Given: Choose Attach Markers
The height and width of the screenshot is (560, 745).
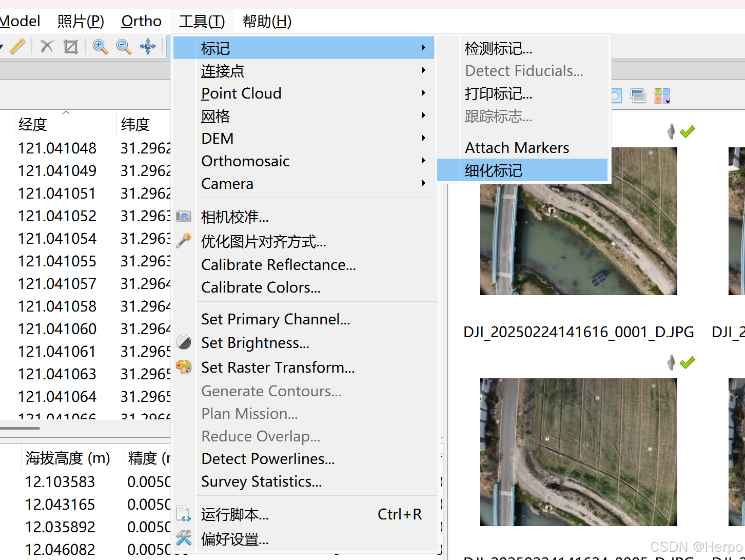Looking at the screenshot, I should [522, 147].
